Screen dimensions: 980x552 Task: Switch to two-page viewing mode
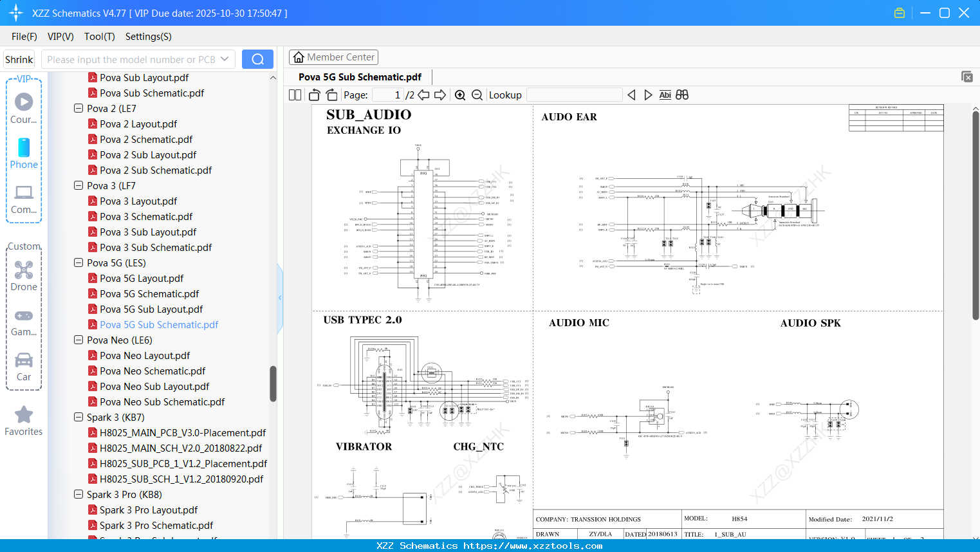click(x=294, y=95)
